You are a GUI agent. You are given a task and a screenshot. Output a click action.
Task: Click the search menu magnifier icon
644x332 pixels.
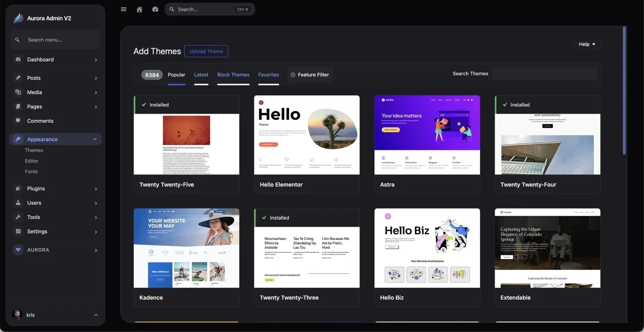click(17, 40)
